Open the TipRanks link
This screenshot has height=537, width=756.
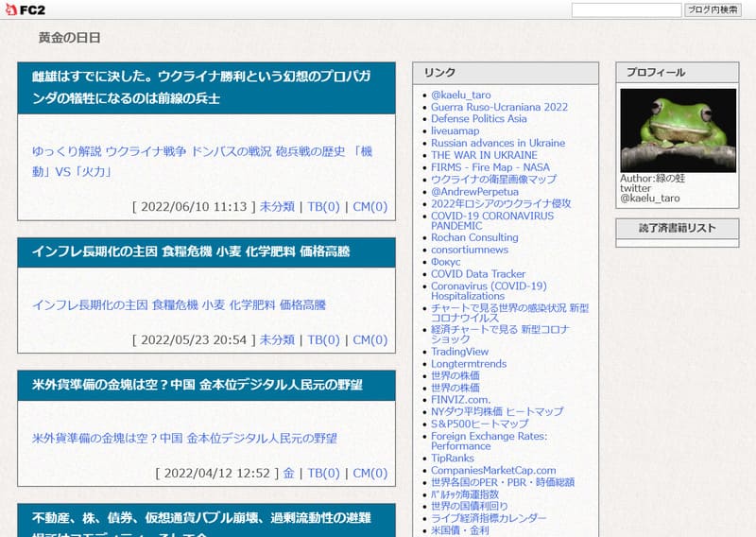click(453, 458)
